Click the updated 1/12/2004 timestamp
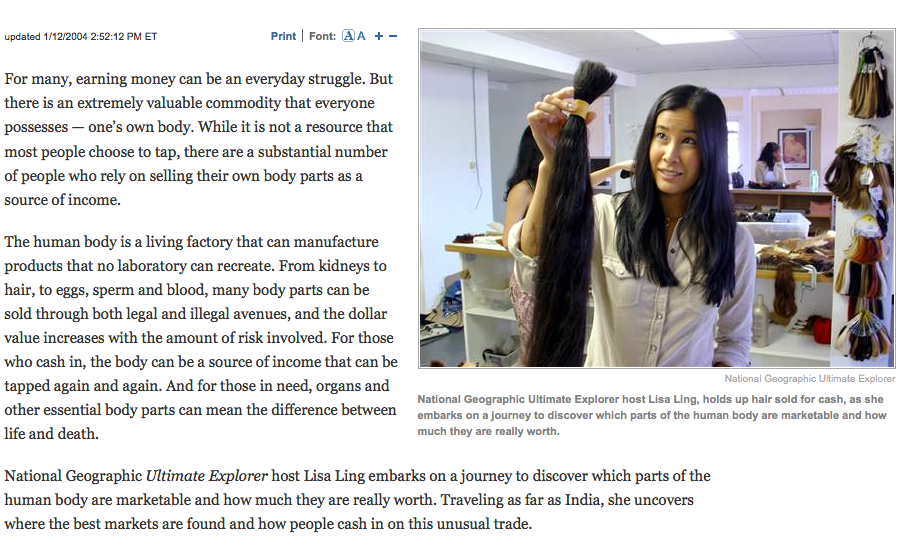Viewport: 918px width, 542px height. [x=81, y=36]
